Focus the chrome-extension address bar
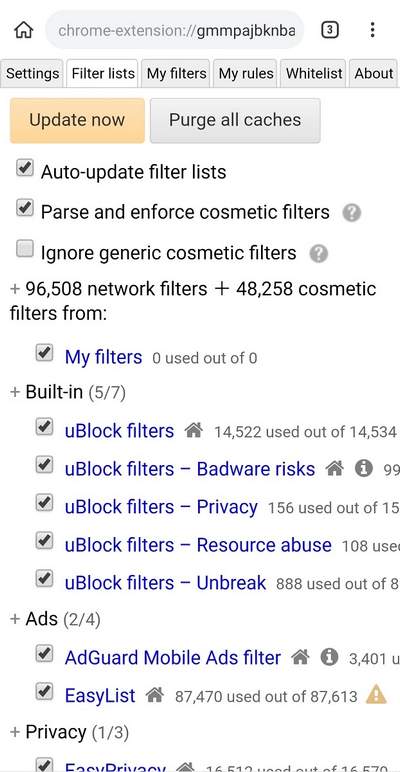This screenshot has height=772, width=400. tap(175, 31)
